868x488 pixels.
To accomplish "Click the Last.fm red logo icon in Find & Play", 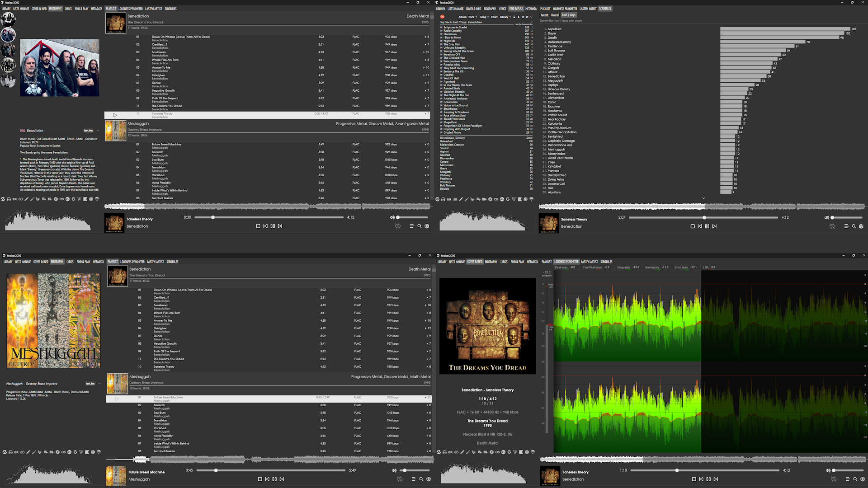I will click(x=442, y=17).
